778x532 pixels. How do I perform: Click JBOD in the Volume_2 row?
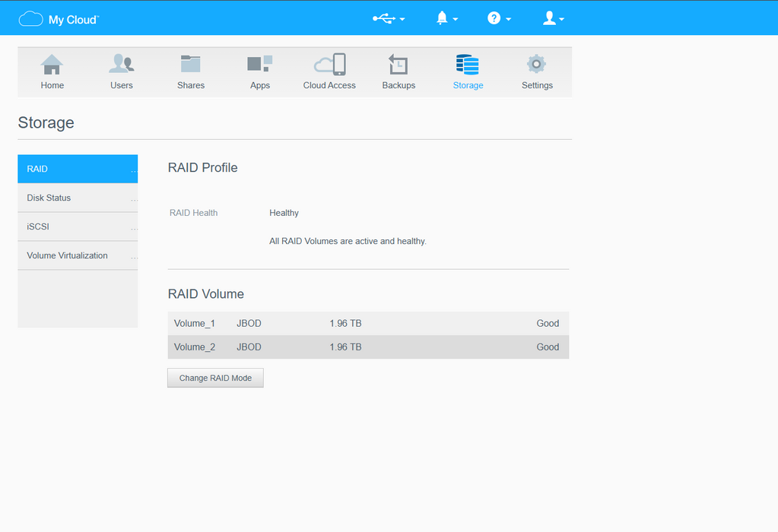pyautogui.click(x=249, y=347)
